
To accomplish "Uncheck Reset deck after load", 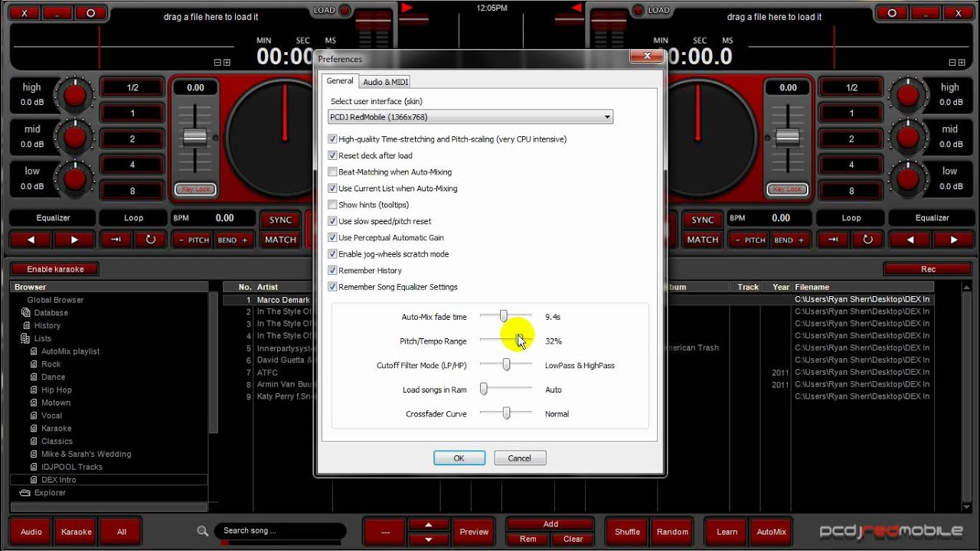I will click(x=332, y=155).
